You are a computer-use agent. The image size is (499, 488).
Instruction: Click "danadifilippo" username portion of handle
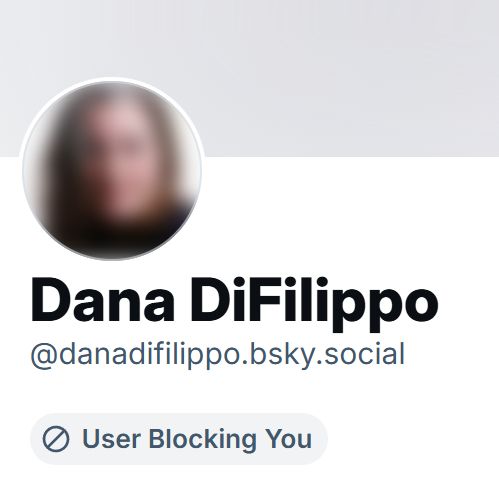(150, 355)
